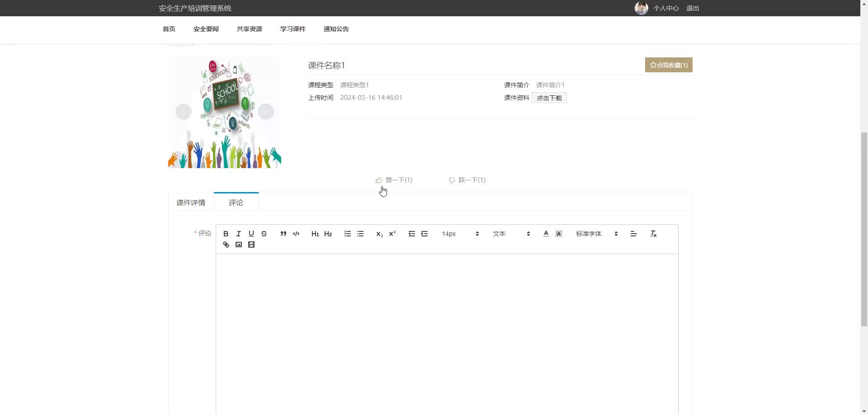Open the 文本 paragraph style dropdown

[511, 234]
